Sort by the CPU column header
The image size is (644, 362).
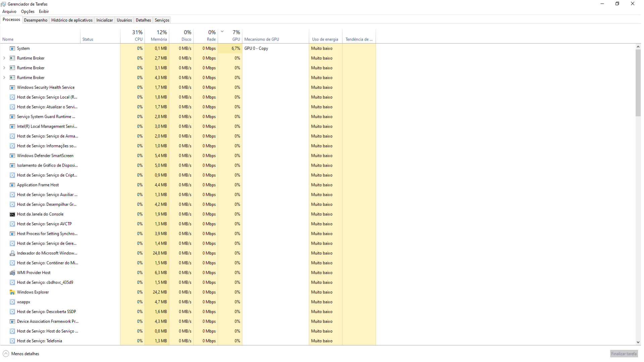[132, 36]
